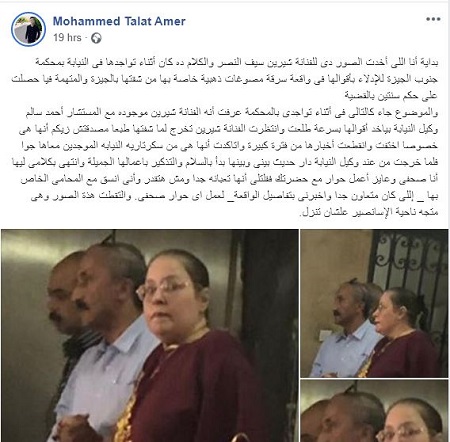
Task: Click the globe Public audience icon
Action: click(96, 38)
